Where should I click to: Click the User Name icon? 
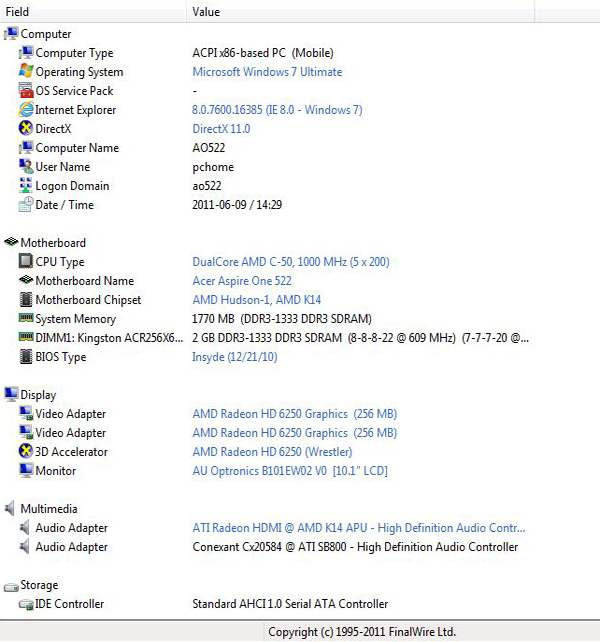[26, 166]
